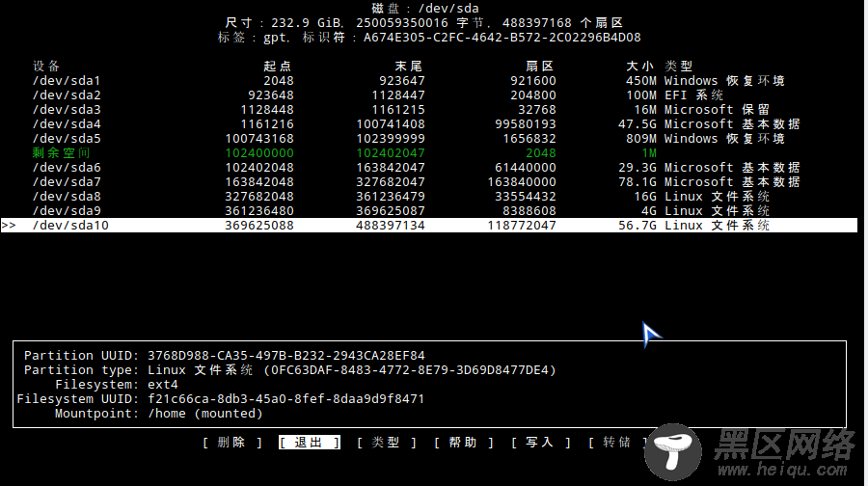
Task: Click the Filesystem ext4 value
Action: (x=163, y=384)
